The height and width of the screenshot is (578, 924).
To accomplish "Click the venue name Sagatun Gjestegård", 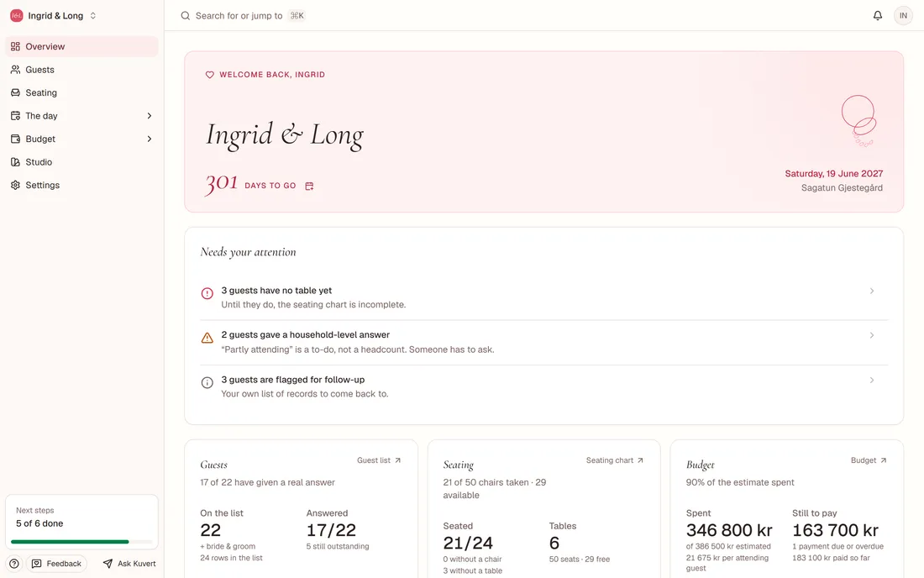I will [842, 187].
